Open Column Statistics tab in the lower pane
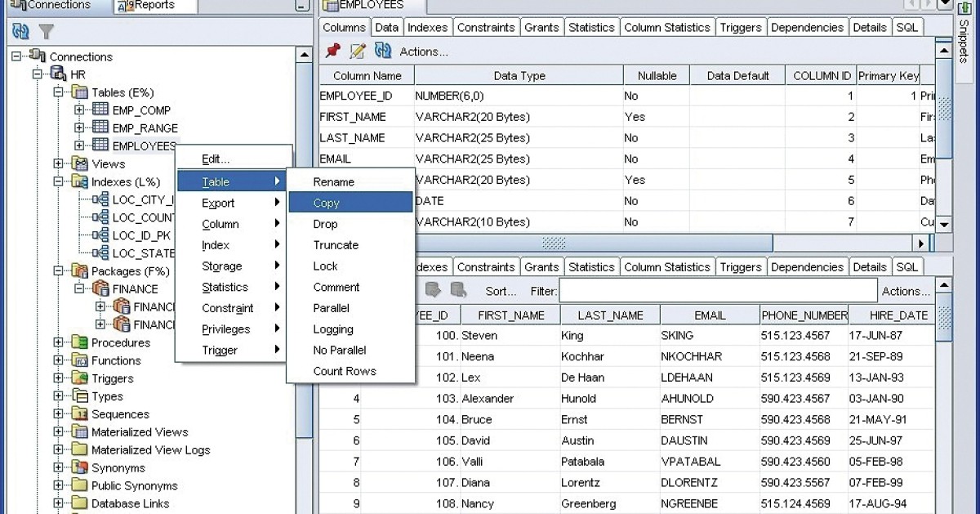980x514 pixels. click(667, 266)
